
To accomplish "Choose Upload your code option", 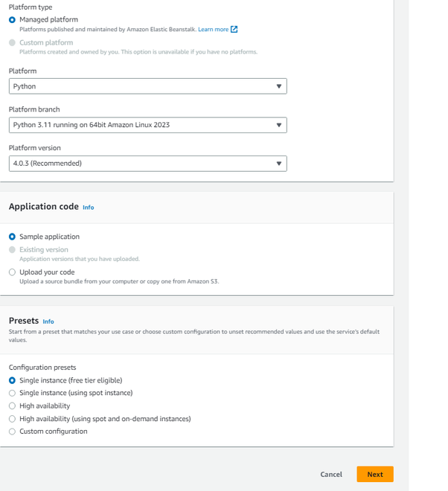I will [12, 272].
